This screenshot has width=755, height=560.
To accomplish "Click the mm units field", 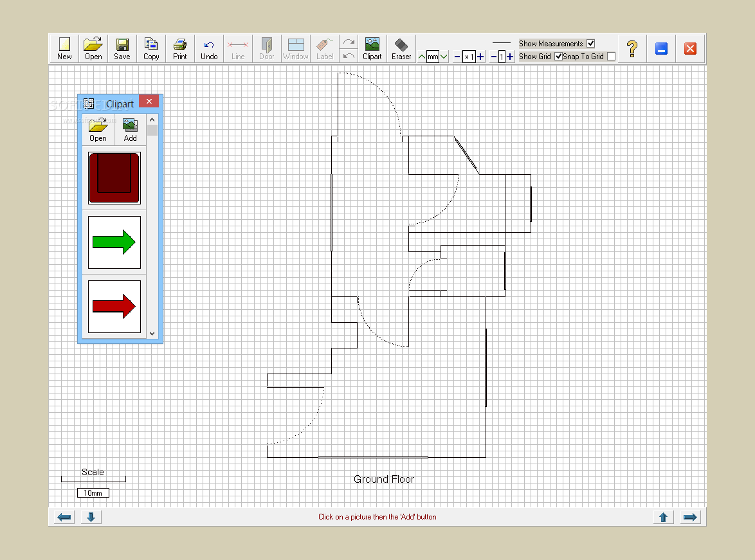I will 433,57.
